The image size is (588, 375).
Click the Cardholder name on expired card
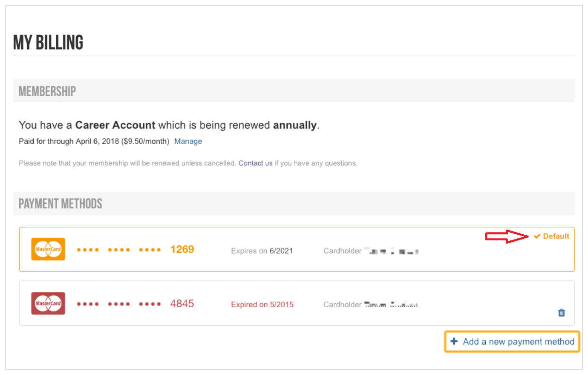pos(391,304)
